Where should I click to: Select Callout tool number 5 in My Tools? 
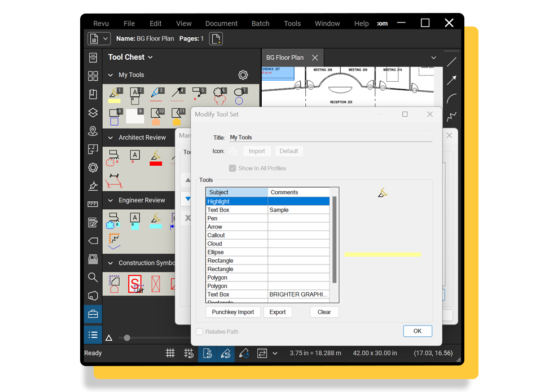pos(198,95)
